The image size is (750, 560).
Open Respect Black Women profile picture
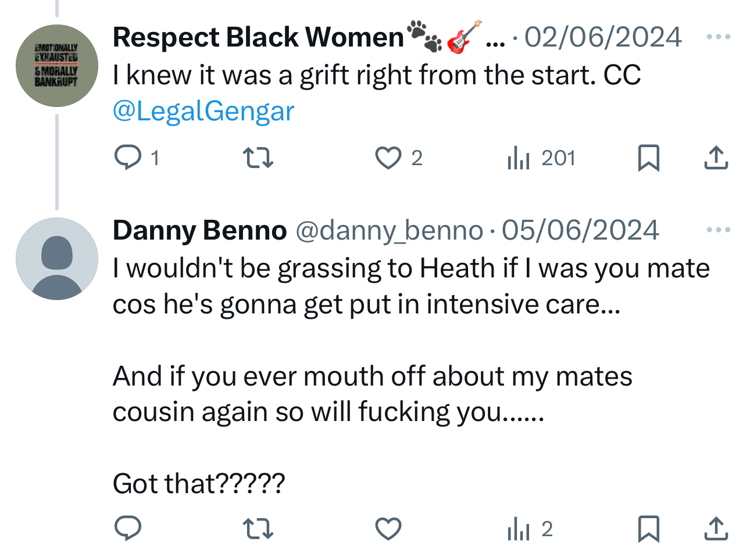pos(57,66)
